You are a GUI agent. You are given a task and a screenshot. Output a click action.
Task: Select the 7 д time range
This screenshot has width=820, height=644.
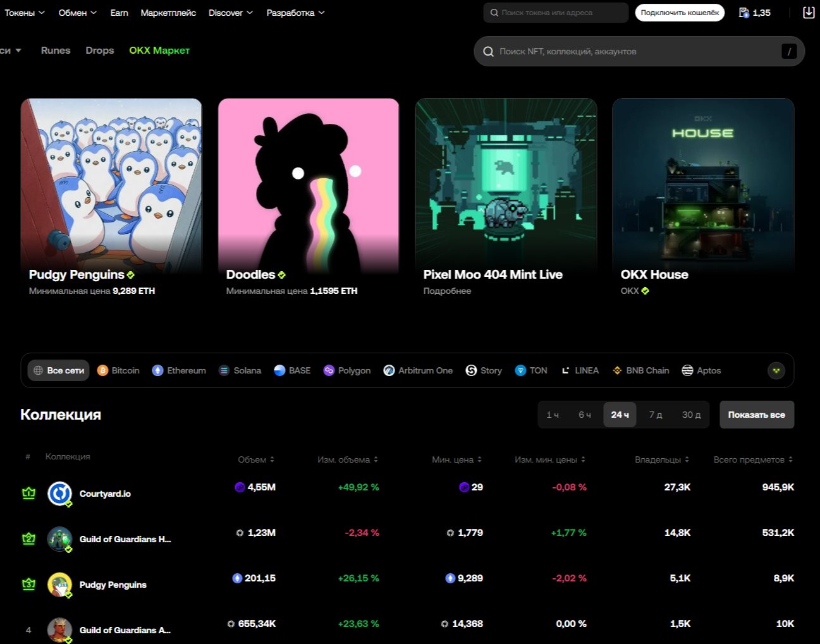(656, 415)
